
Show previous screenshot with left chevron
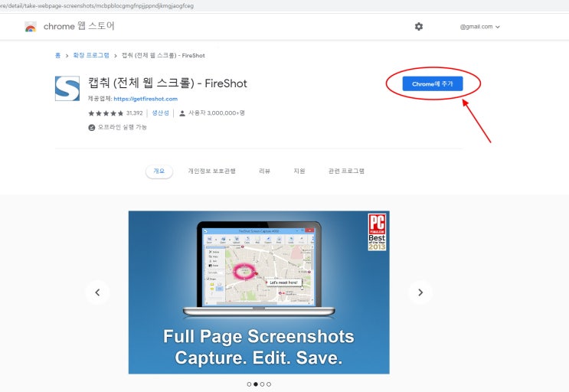97,292
